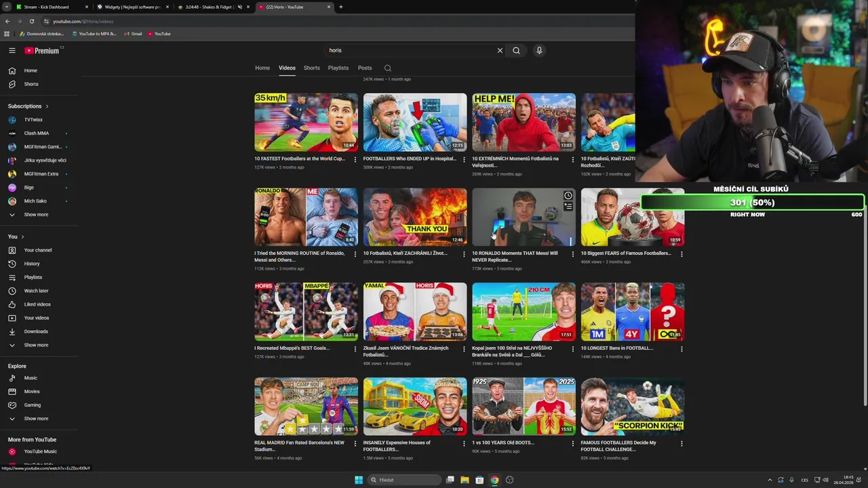Reload the page in the browser
The width and height of the screenshot is (868, 488).
point(31,21)
